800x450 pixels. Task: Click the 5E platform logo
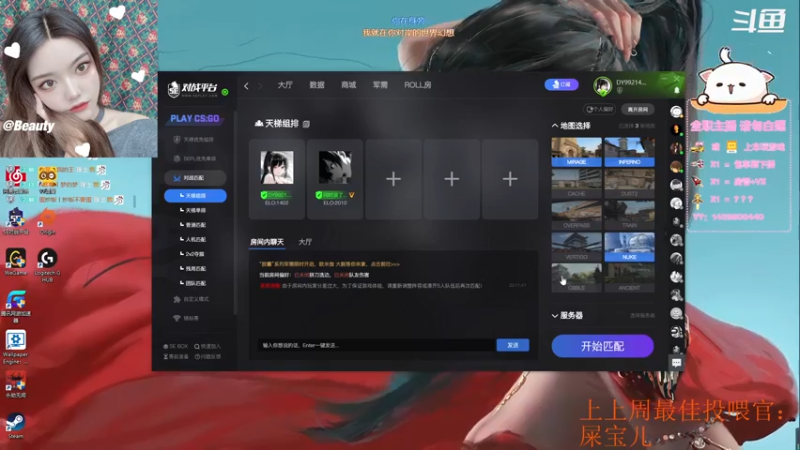[x=192, y=89]
